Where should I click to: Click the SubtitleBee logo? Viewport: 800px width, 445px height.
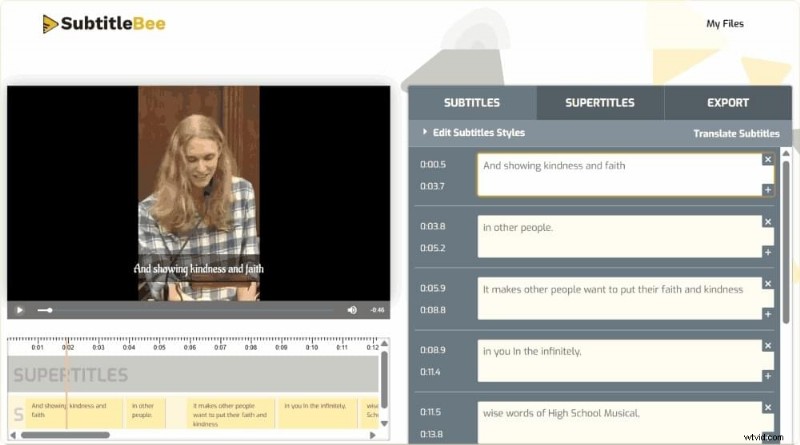(104, 23)
